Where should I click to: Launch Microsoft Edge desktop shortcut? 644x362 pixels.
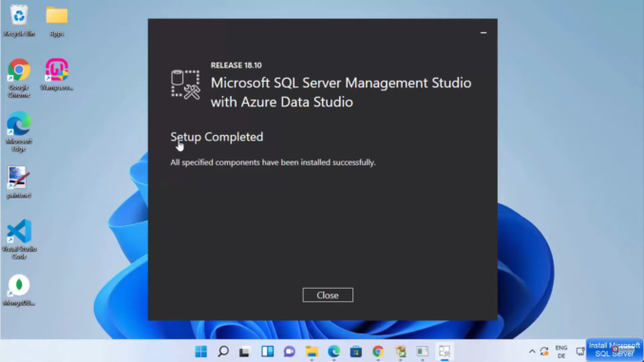(19, 131)
